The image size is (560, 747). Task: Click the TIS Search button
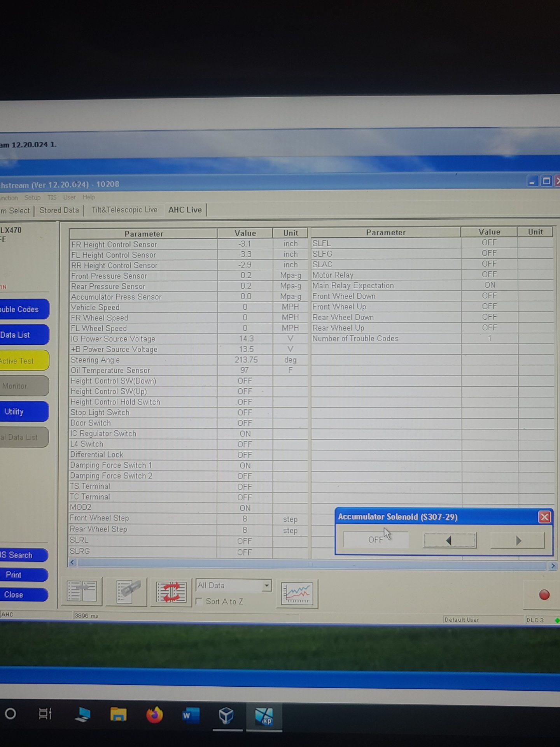coord(23,555)
